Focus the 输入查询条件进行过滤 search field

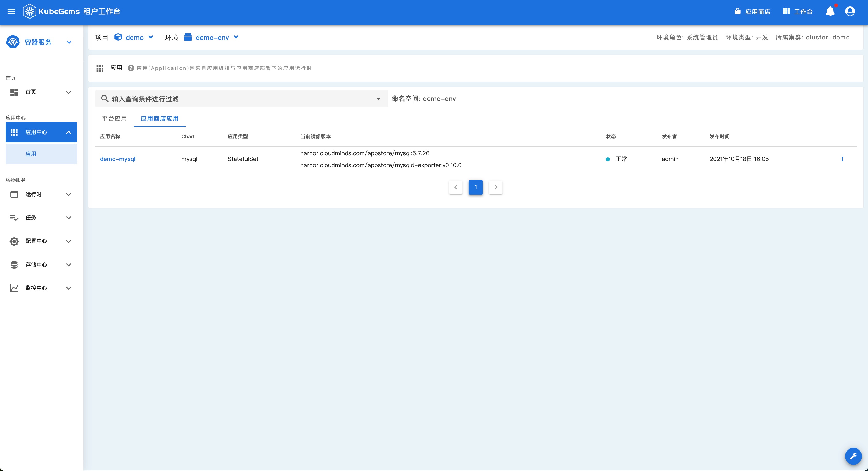(242, 99)
